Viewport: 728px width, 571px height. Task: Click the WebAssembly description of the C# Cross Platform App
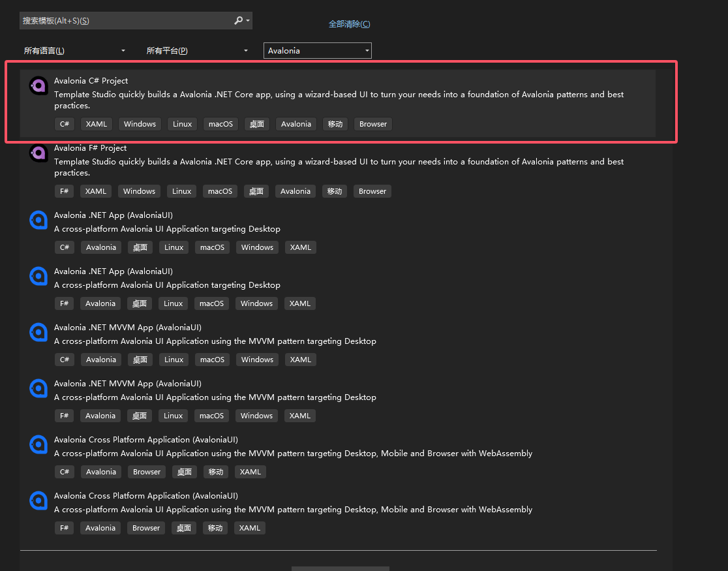[x=293, y=454]
